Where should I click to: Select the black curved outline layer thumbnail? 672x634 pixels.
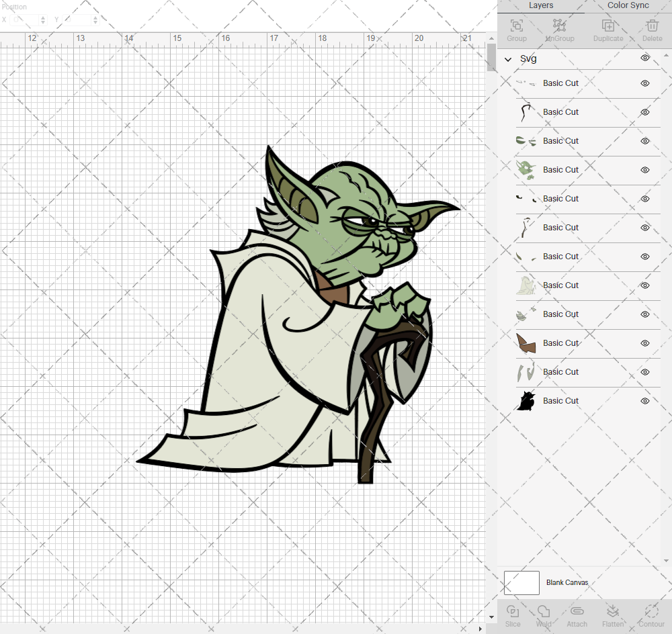(526, 112)
